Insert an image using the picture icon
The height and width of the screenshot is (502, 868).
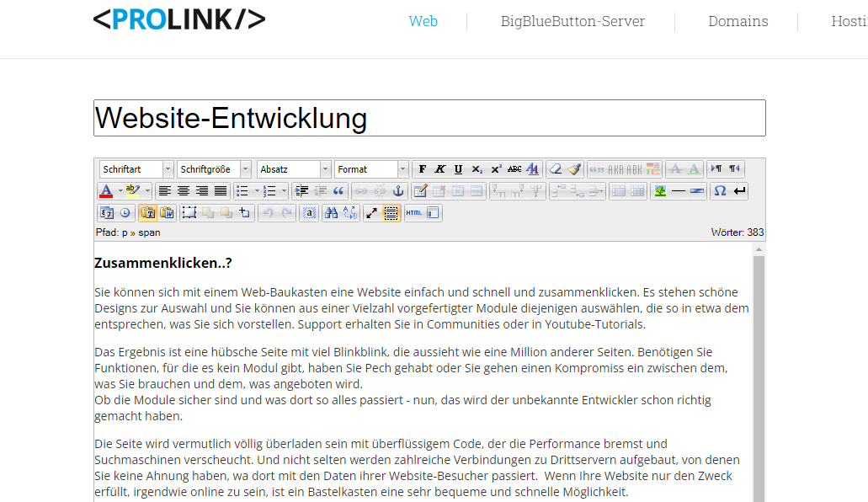coord(660,191)
